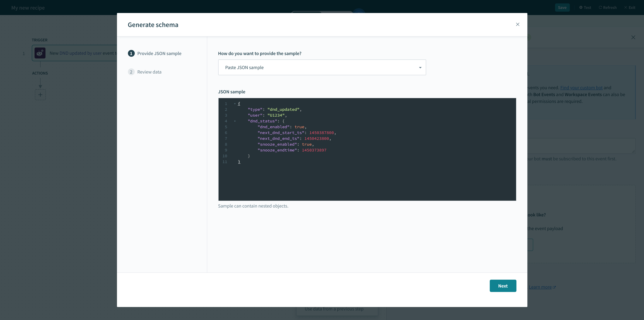Add an action with the plus icon
Viewport: 644px width, 320px height.
coord(40,95)
